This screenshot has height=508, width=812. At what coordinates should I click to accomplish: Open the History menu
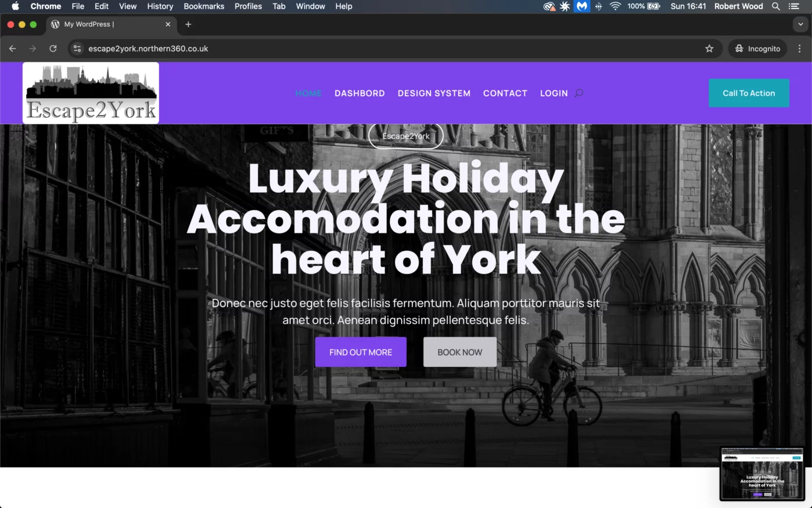coord(160,6)
